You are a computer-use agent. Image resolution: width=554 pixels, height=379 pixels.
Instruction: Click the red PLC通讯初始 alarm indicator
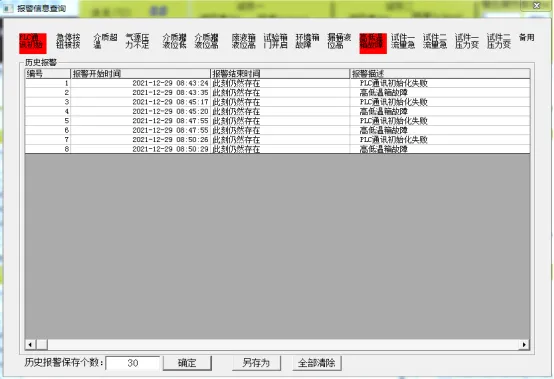[x=33, y=43]
